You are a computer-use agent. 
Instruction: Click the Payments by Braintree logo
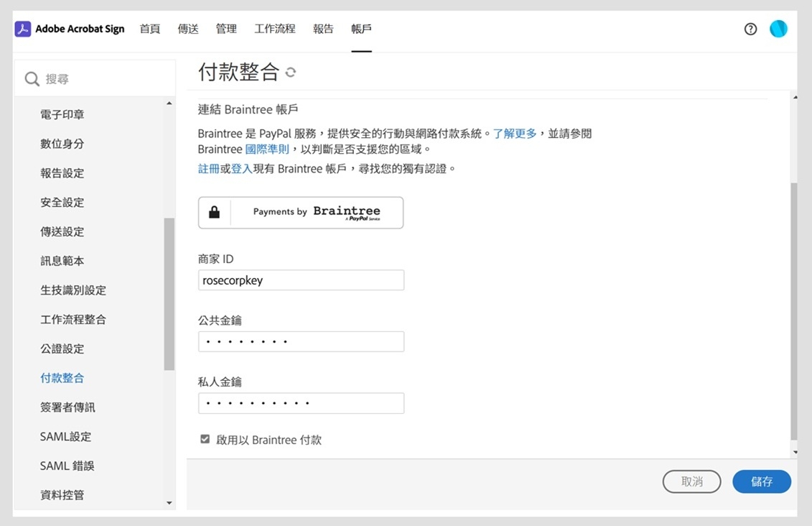click(x=317, y=212)
